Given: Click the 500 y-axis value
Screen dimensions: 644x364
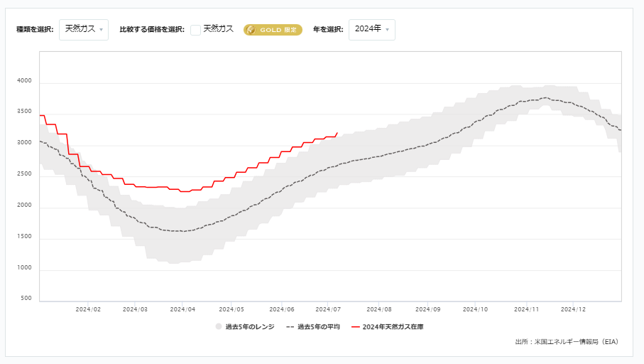Looking at the screenshot, I should 26,298.
